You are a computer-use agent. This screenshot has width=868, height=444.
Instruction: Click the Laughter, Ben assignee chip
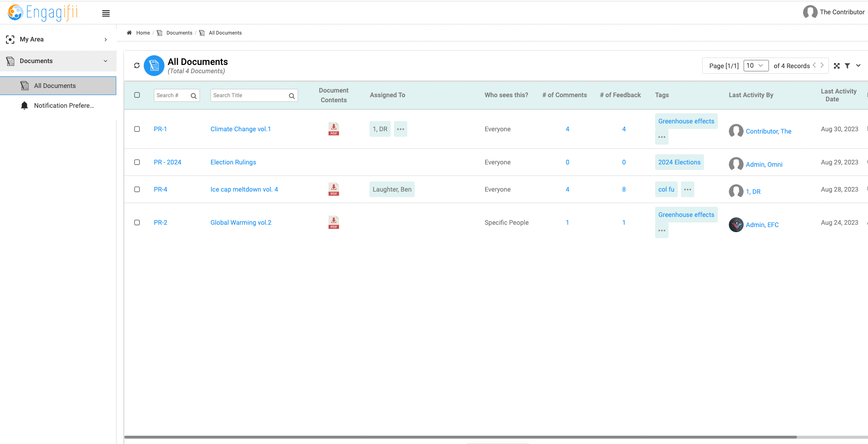pyautogui.click(x=392, y=189)
